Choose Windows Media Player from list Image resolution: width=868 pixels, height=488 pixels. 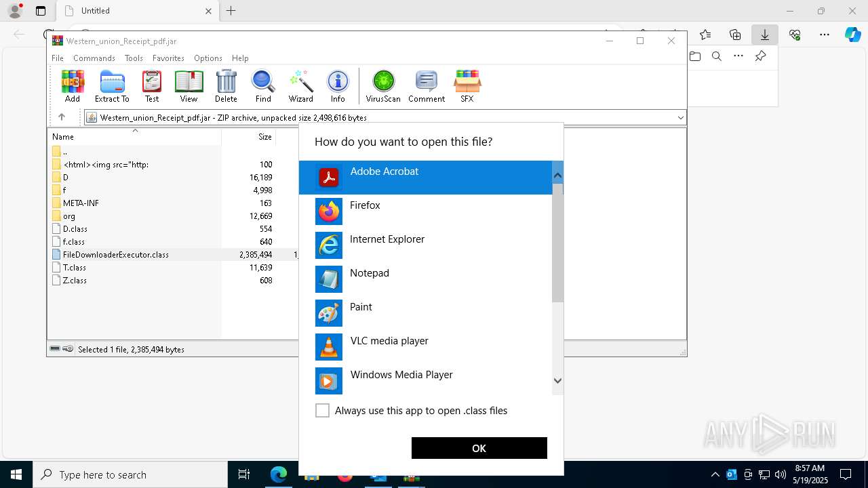tap(426, 380)
